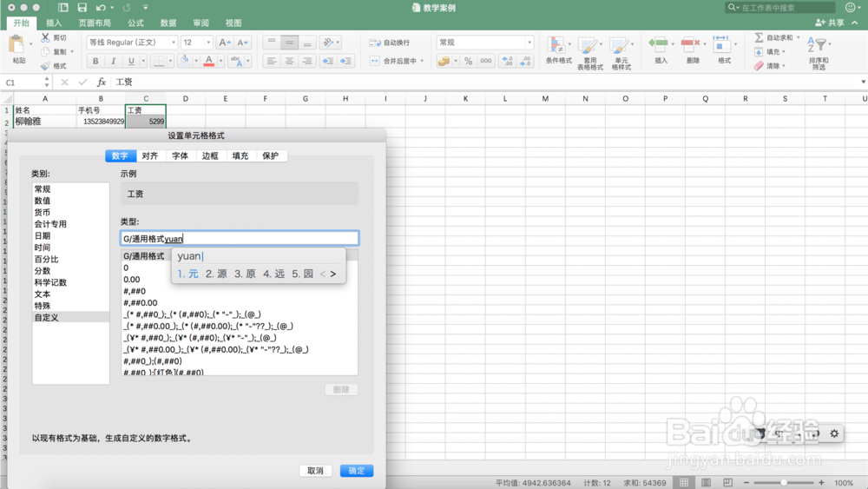
Task: Open Conditional Formatting (条件格式)
Action: click(x=558, y=50)
